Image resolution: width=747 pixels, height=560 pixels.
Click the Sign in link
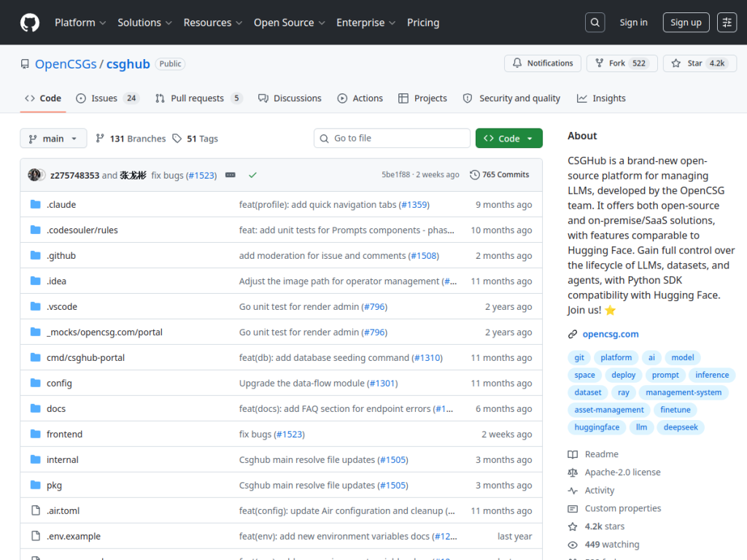click(x=633, y=23)
